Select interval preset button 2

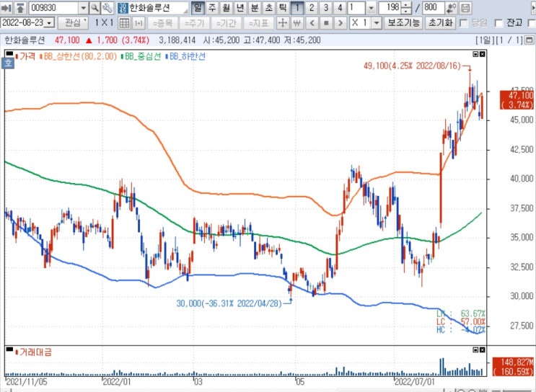tap(312, 7)
